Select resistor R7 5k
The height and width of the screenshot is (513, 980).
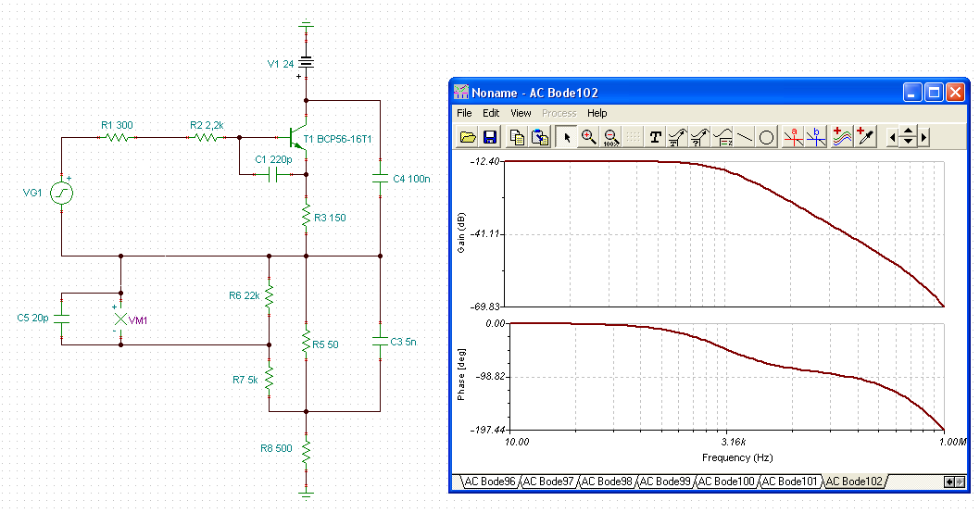[x=270, y=379]
